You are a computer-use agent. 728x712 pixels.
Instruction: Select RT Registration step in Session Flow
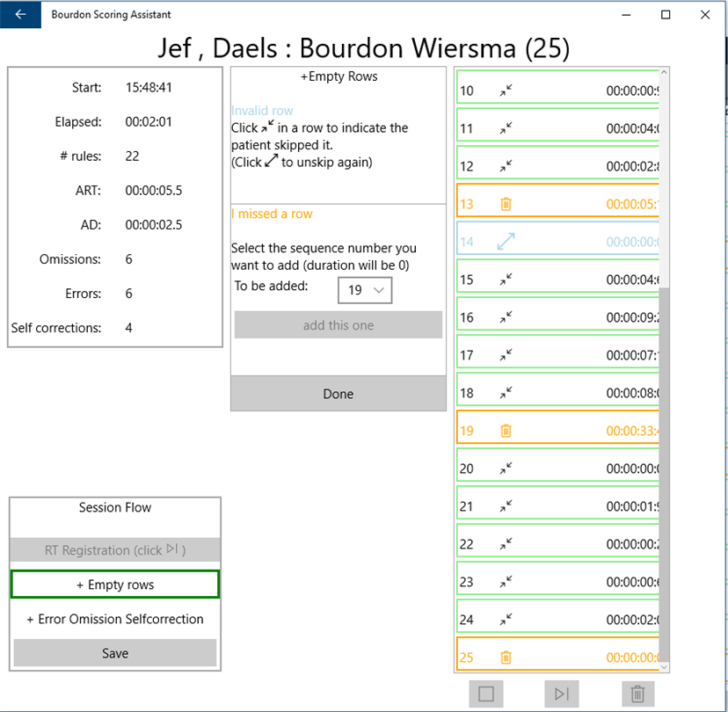tap(114, 550)
